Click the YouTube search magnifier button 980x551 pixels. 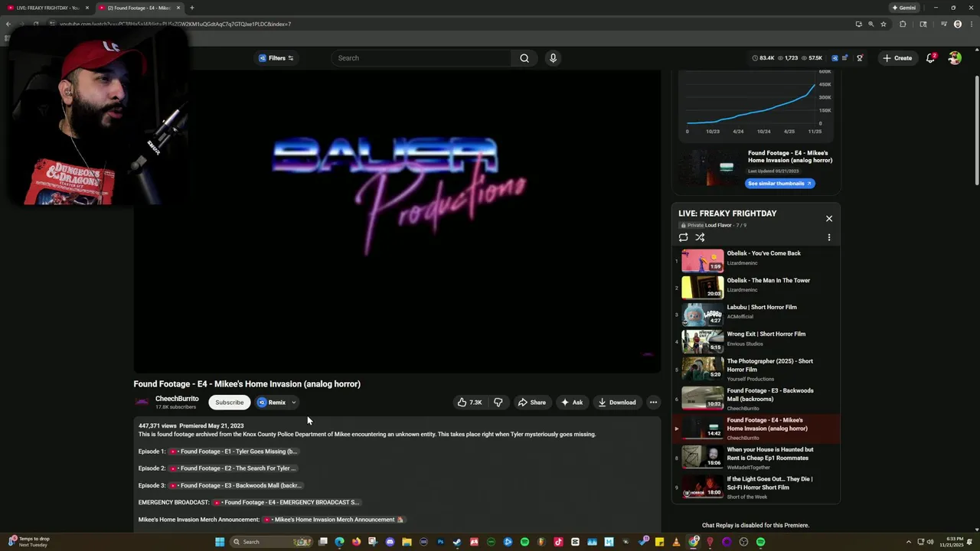[524, 58]
